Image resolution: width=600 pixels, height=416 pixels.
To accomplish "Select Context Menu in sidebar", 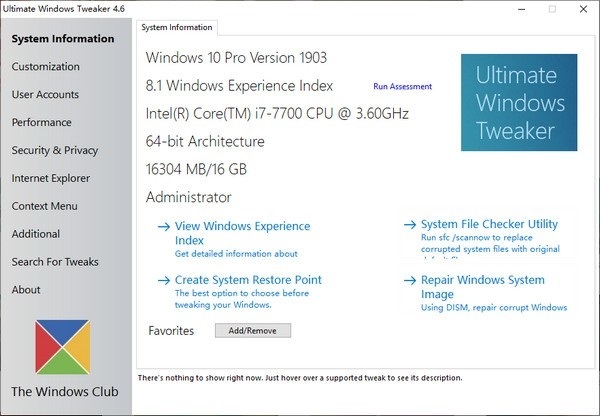I will (44, 207).
